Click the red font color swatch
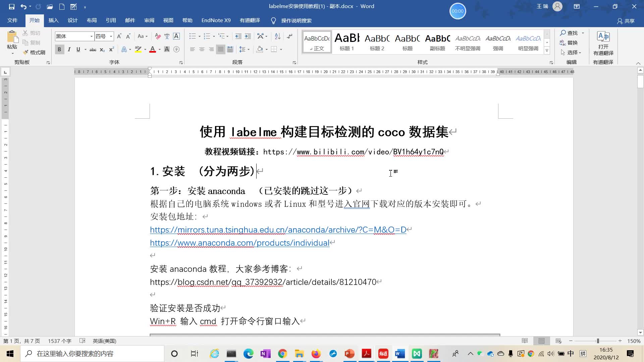 click(x=153, y=49)
